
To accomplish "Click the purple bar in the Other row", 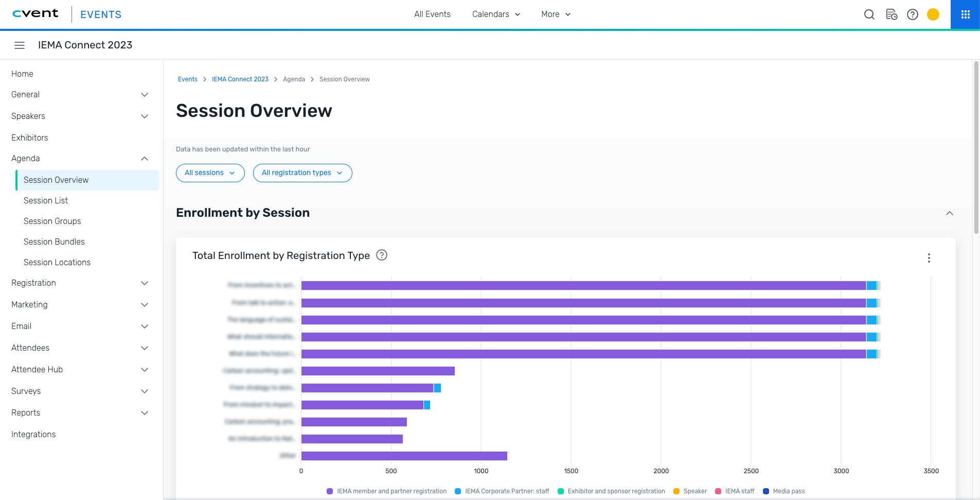I will (x=404, y=456).
